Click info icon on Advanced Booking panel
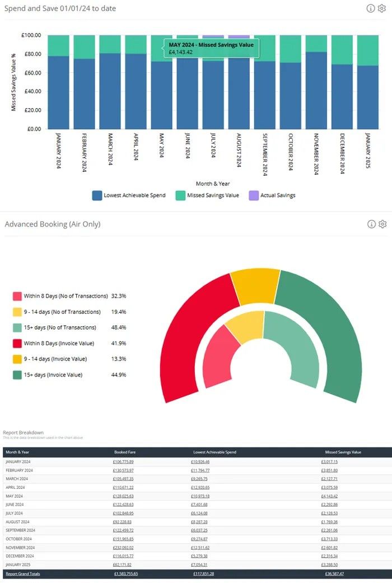This screenshot has height=583, width=392. (371, 224)
